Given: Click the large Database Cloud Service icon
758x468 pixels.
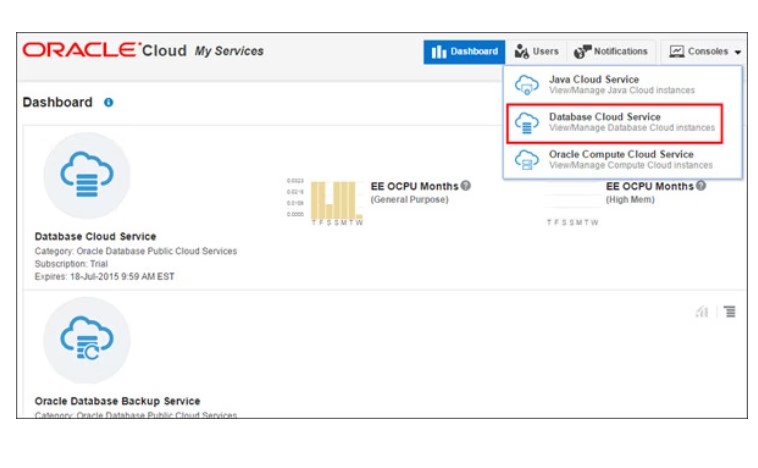Looking at the screenshot, I should click(87, 176).
